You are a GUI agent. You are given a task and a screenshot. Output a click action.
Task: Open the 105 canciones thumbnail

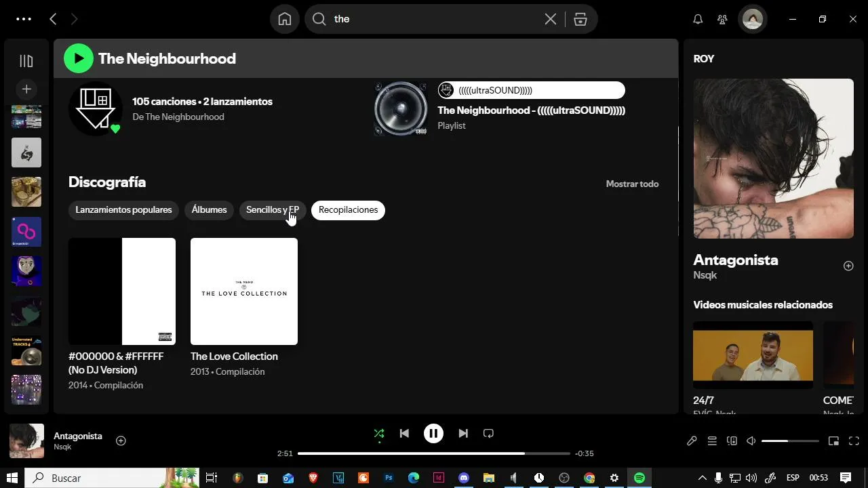(x=96, y=108)
